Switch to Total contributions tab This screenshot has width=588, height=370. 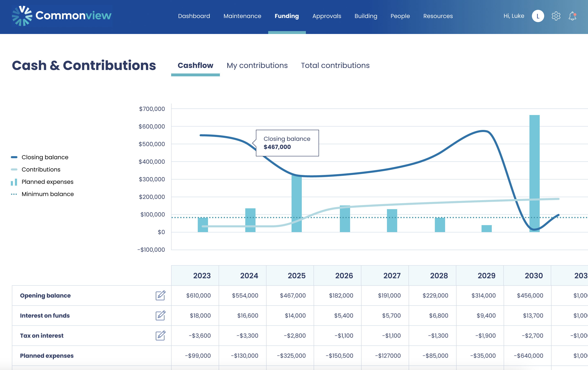(335, 65)
